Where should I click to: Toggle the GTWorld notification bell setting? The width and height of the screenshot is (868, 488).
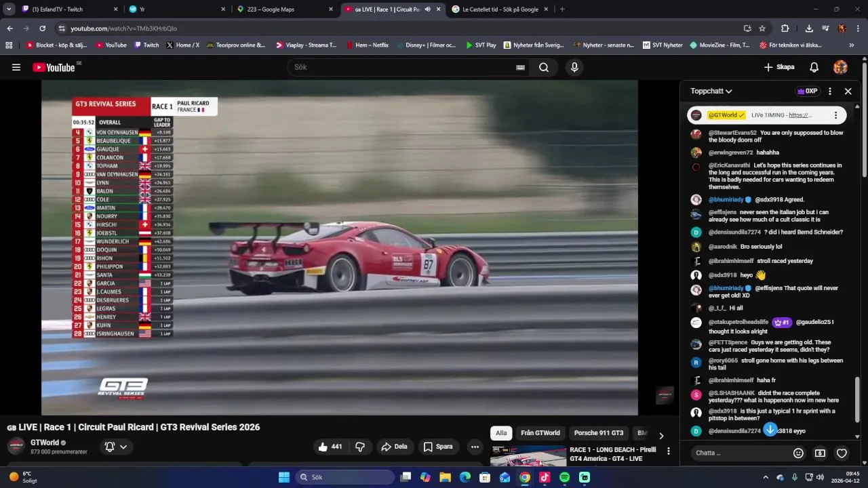tap(115, 447)
